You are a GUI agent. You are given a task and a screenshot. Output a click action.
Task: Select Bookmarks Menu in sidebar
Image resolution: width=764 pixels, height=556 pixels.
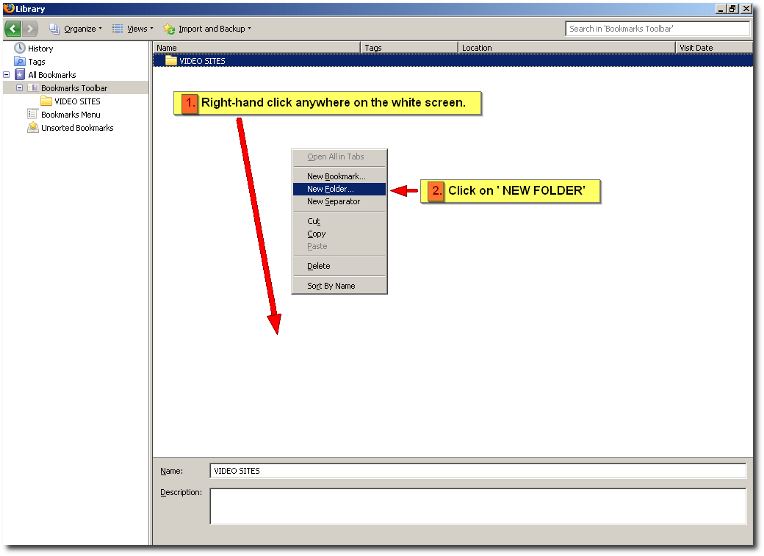(71, 115)
